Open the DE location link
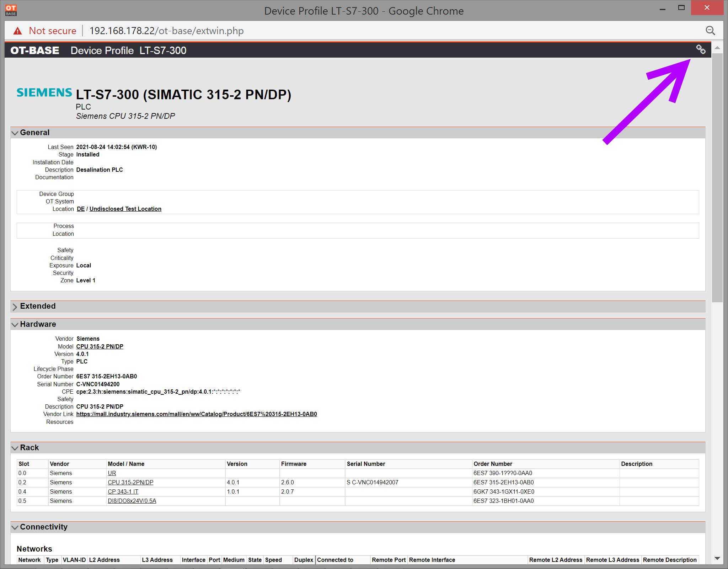Image resolution: width=728 pixels, height=569 pixels. point(81,209)
